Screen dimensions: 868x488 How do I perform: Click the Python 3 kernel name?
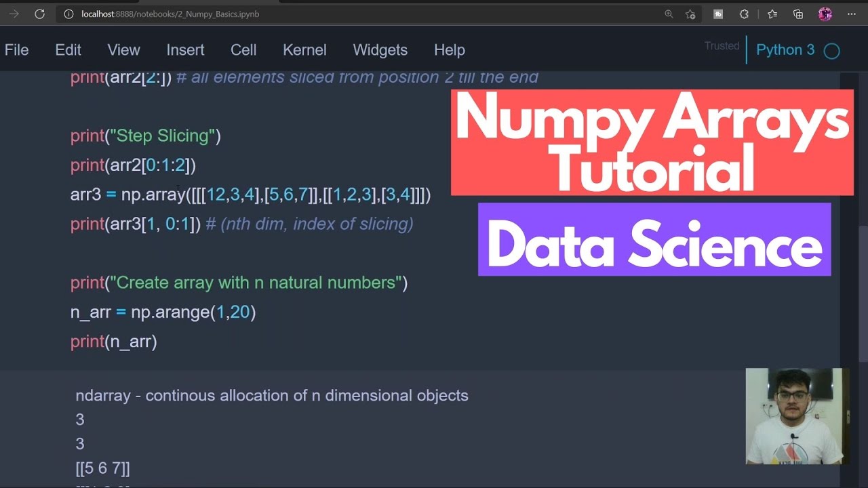[x=785, y=50]
